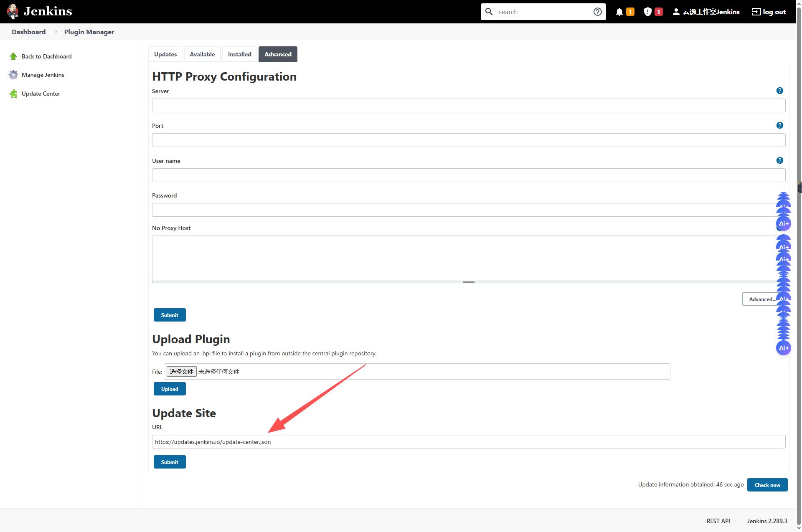Click the Manage Jenkins gear icon
This screenshot has height=532, width=802.
tap(13, 75)
